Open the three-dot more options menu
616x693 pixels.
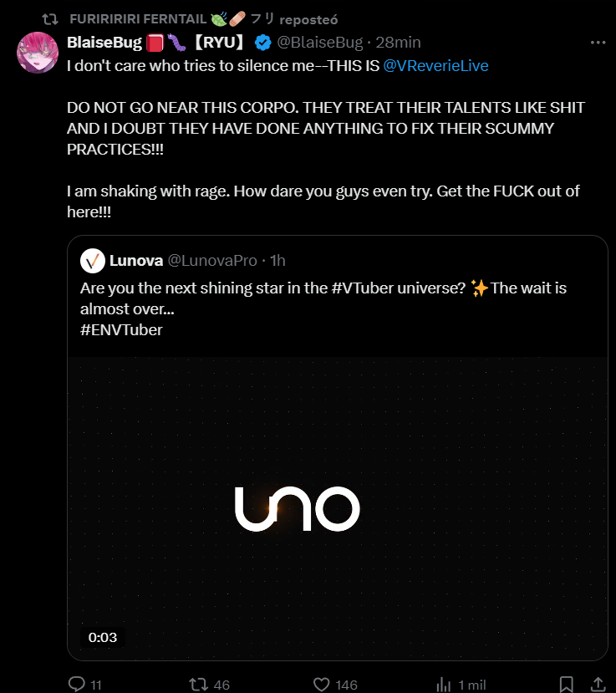click(x=598, y=43)
